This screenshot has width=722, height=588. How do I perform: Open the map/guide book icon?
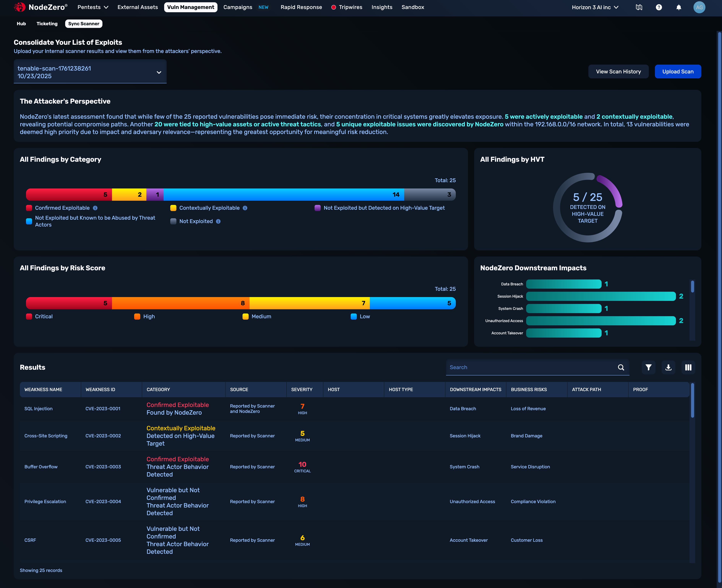tap(639, 7)
